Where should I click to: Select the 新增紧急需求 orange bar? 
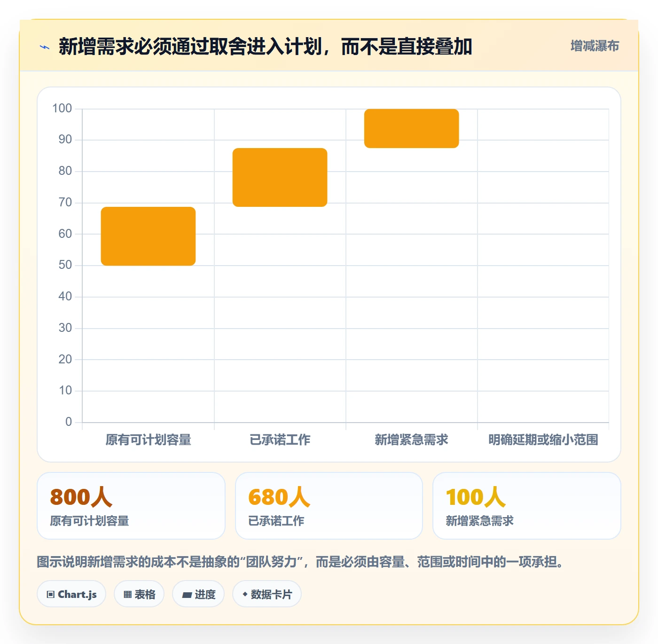[411, 128]
